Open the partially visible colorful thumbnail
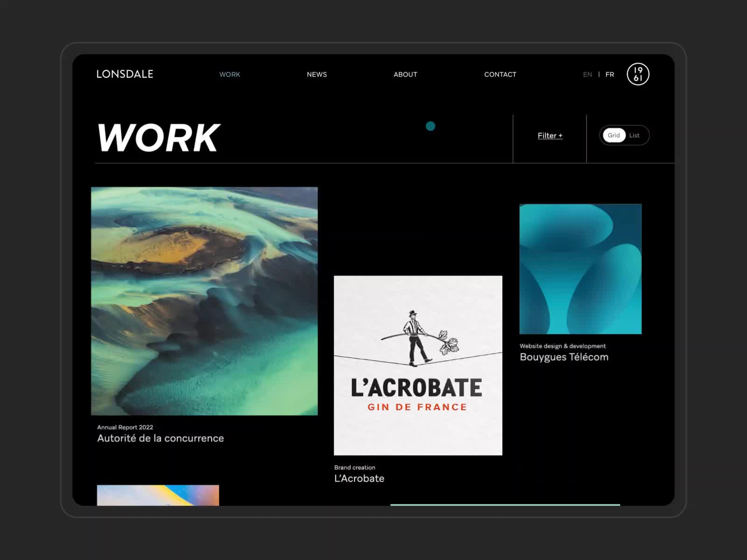 pyautogui.click(x=158, y=495)
